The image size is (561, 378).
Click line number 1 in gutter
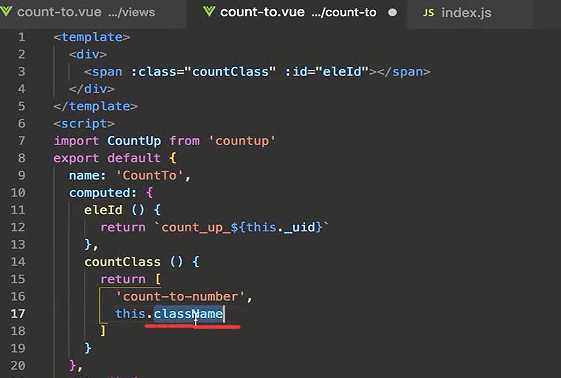[x=21, y=37]
